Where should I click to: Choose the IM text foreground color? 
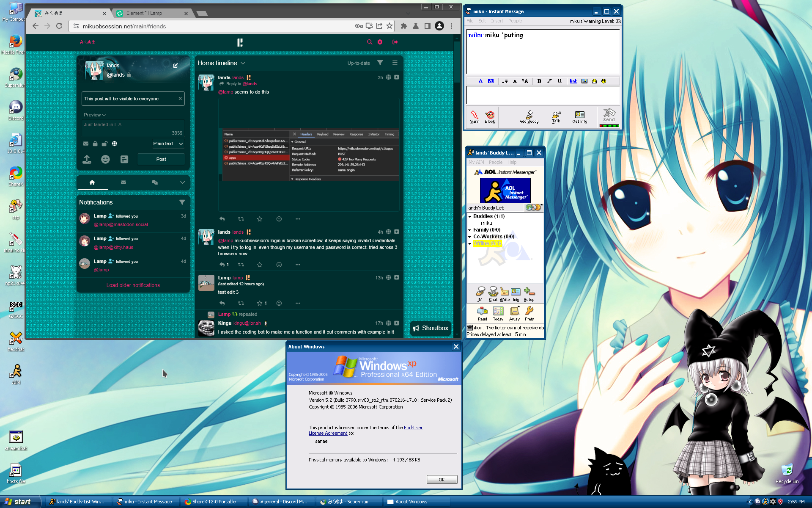click(x=480, y=81)
